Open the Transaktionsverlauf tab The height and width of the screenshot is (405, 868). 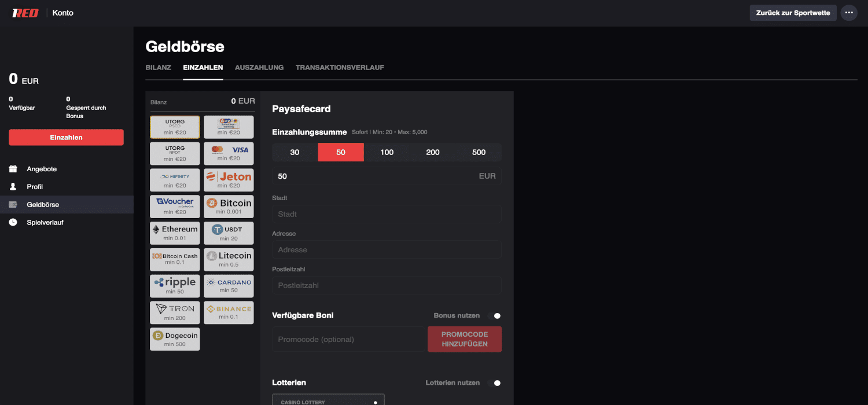[340, 68]
